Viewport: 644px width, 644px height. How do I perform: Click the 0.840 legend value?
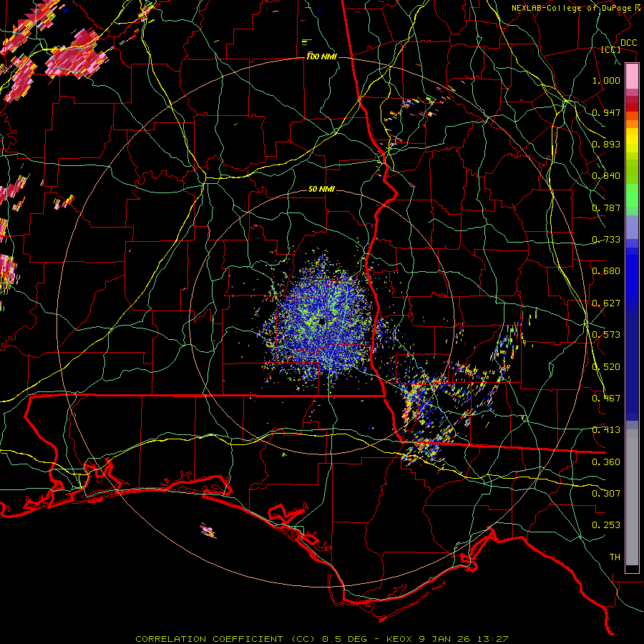(x=606, y=176)
